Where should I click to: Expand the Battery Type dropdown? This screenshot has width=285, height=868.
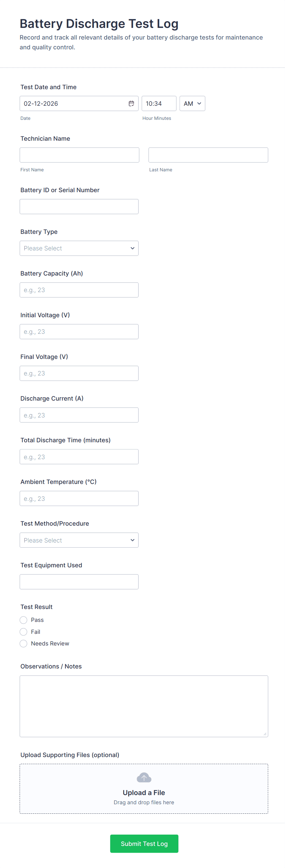click(79, 248)
